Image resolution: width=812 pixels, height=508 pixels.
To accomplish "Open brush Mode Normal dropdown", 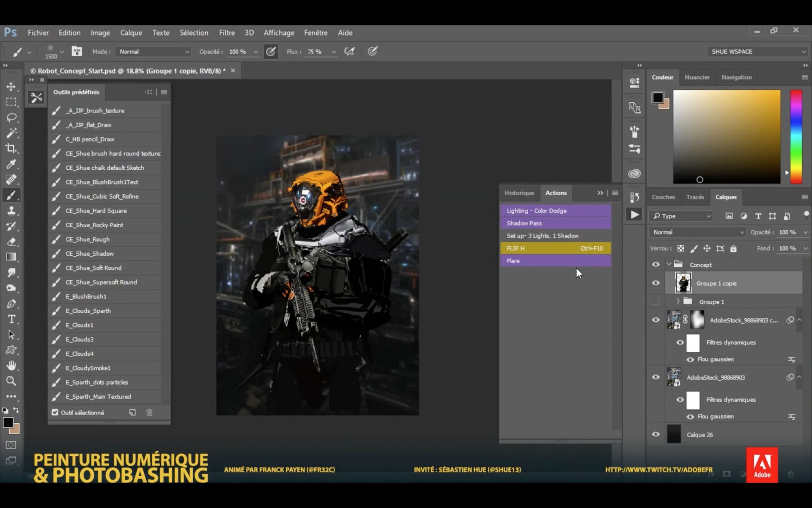I will (154, 52).
